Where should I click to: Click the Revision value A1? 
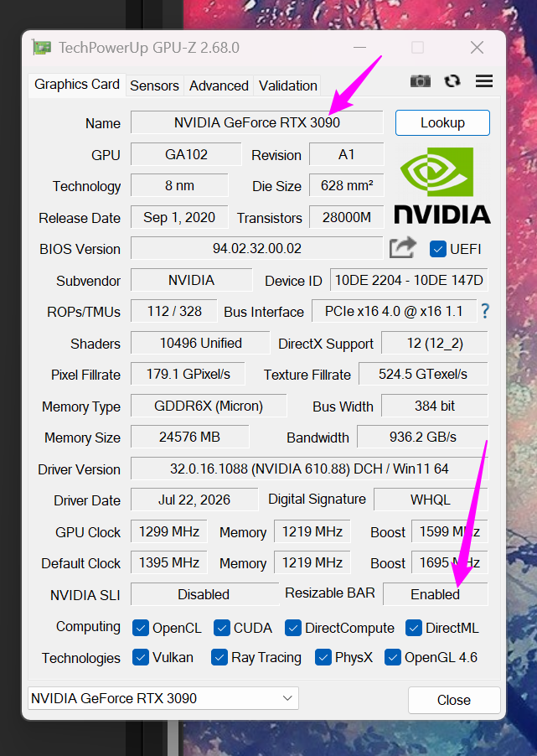pyautogui.click(x=347, y=154)
